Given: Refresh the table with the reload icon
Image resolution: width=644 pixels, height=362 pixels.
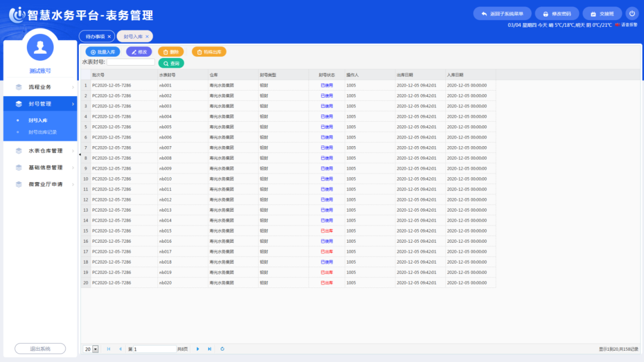Looking at the screenshot, I should tap(222, 349).
